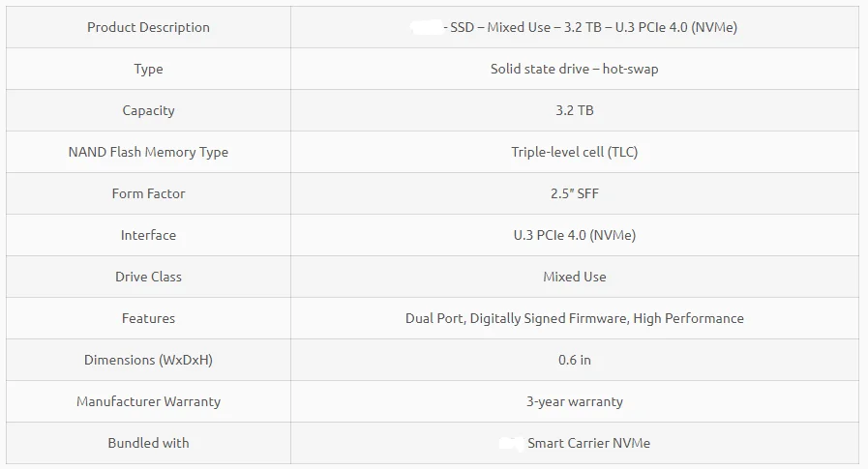Click the Form Factor label
Screen dimensions: 868x469
(x=148, y=193)
